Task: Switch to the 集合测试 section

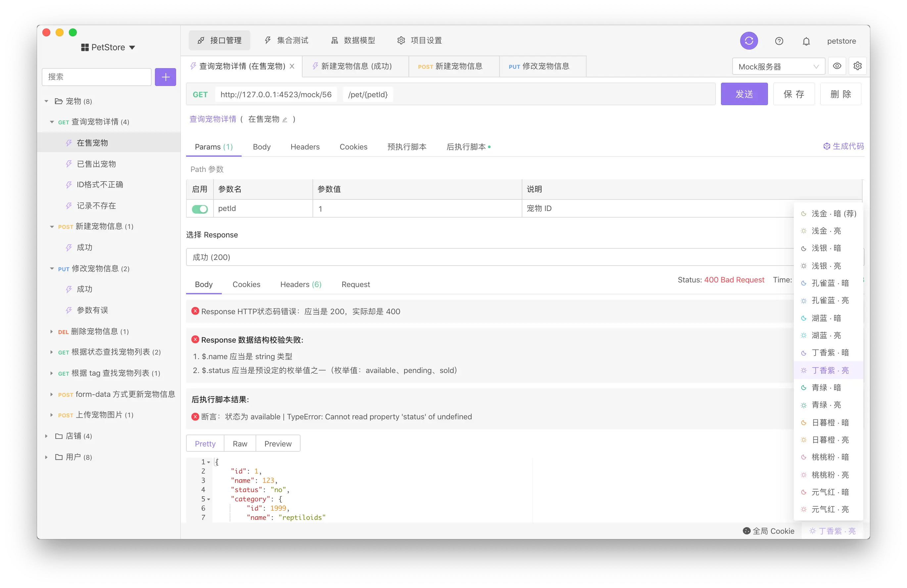Action: [287, 40]
